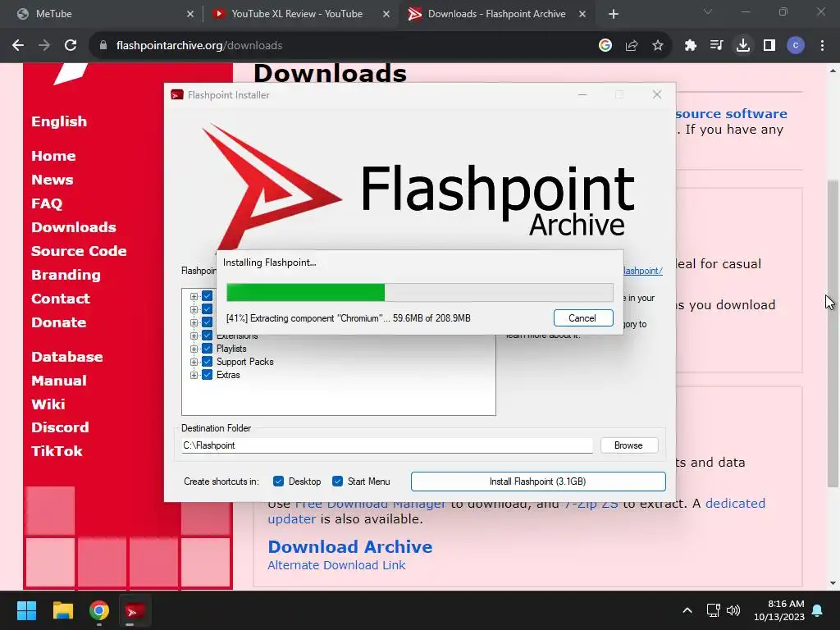Viewport: 840px width, 630px height.
Task: Expand the Playlists tree node
Action: 194,349
